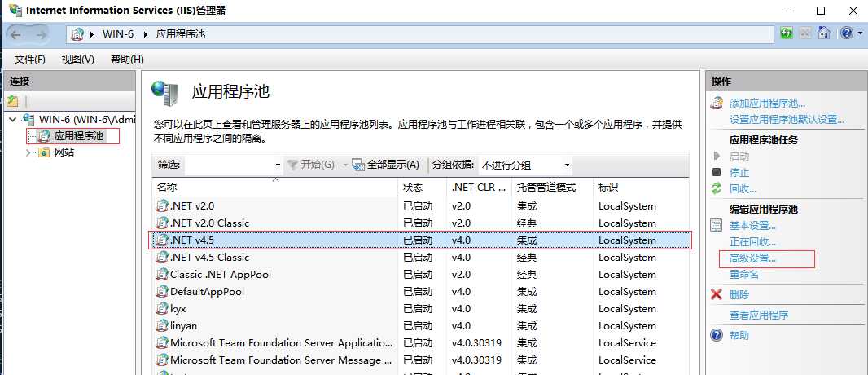The height and width of the screenshot is (375, 868).
Task: Click the refresh page icon in address bar
Action: pos(786,33)
